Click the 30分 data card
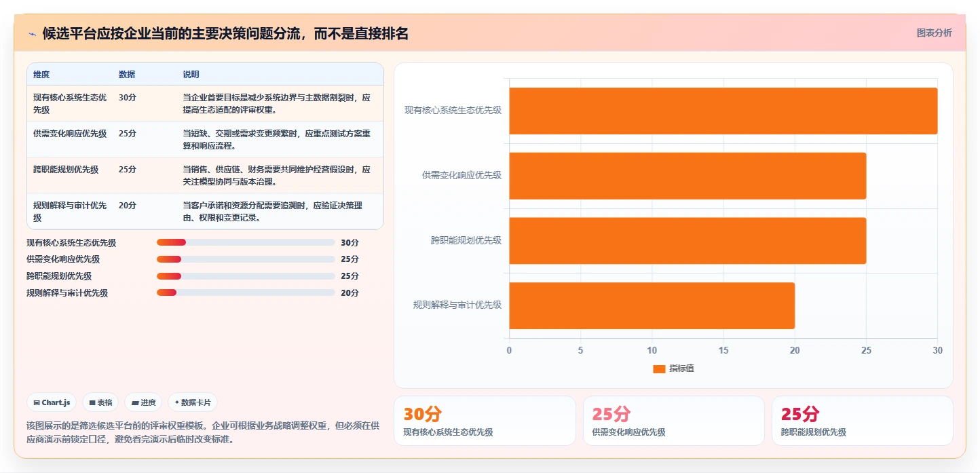The image size is (980, 473). tap(485, 421)
